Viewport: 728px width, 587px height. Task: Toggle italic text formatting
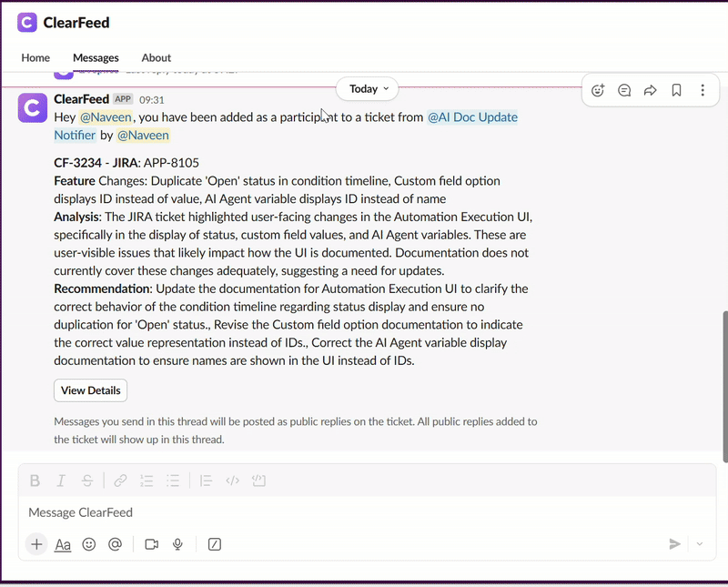pyautogui.click(x=61, y=481)
